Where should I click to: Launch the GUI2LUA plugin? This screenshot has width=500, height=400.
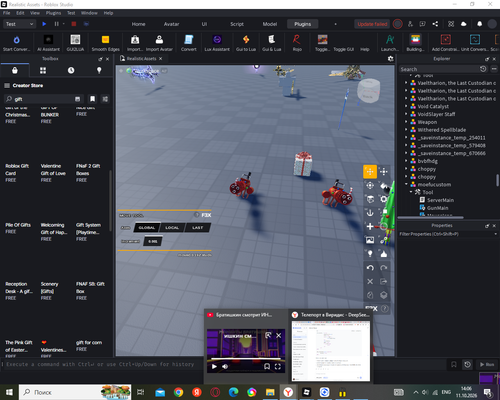pos(75,40)
